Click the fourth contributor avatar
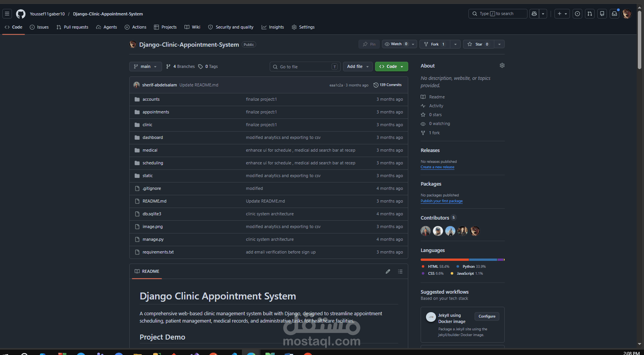644x355 pixels. tap(463, 231)
